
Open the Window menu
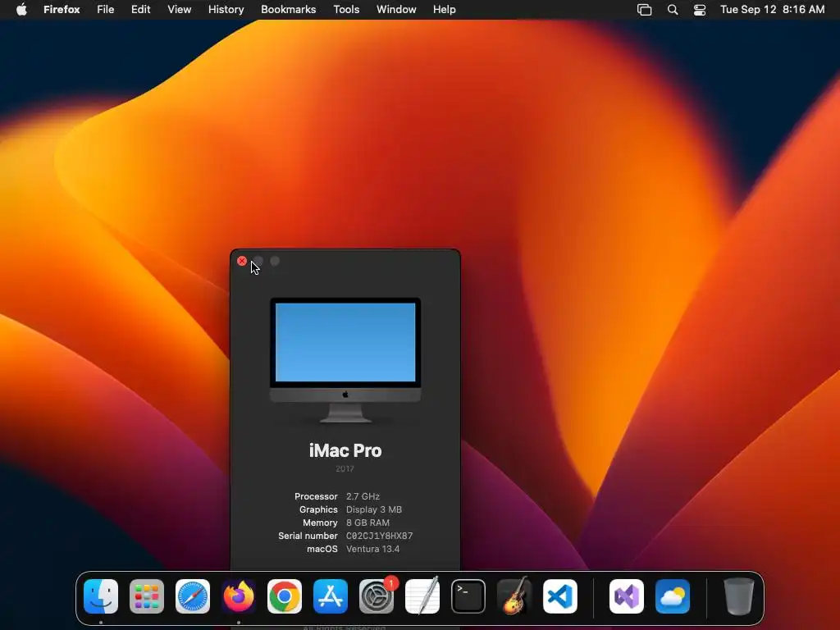(396, 10)
